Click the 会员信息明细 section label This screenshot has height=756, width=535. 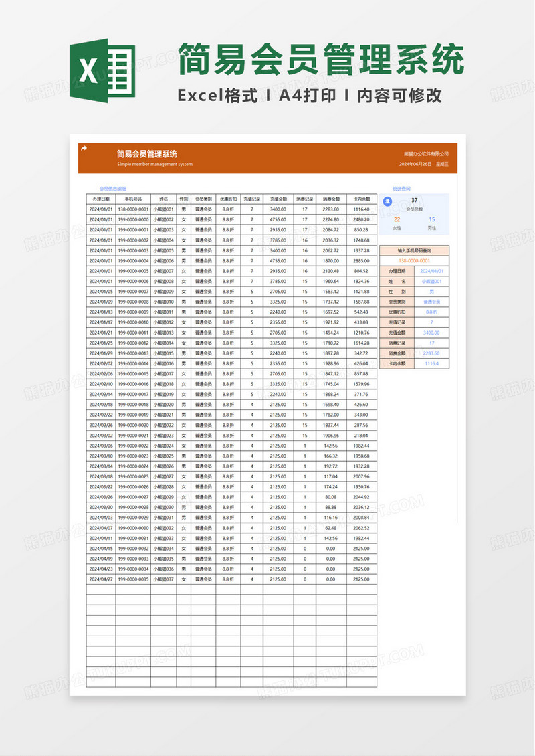(113, 189)
